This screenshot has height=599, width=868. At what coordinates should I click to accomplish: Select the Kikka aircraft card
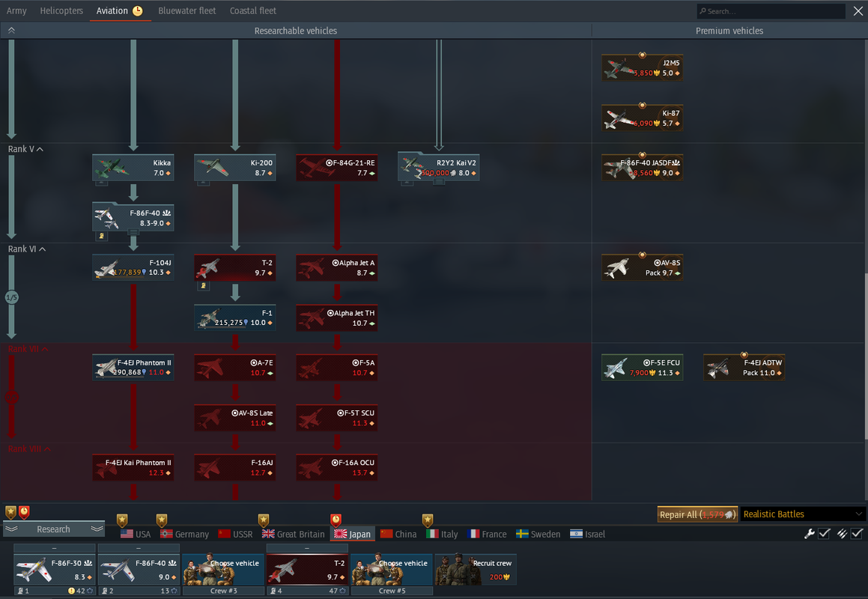pos(133,167)
